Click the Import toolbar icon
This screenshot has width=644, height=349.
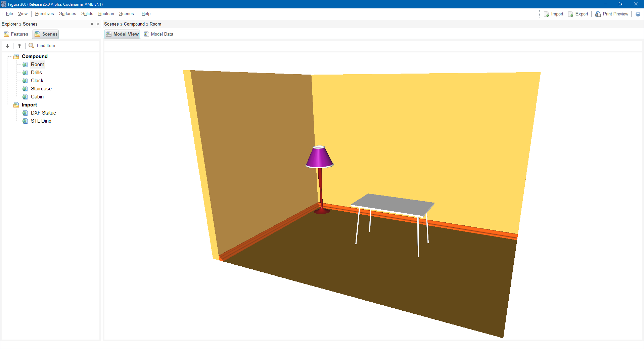(546, 14)
